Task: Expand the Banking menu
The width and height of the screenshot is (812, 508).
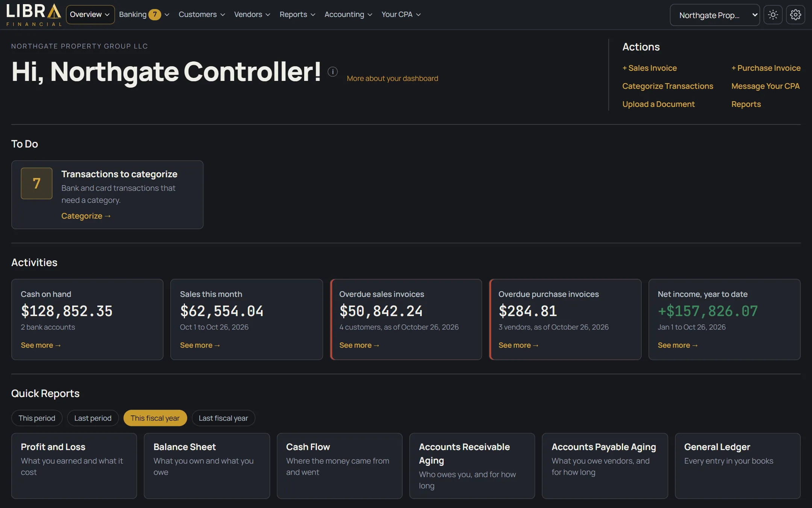Action: [x=144, y=14]
